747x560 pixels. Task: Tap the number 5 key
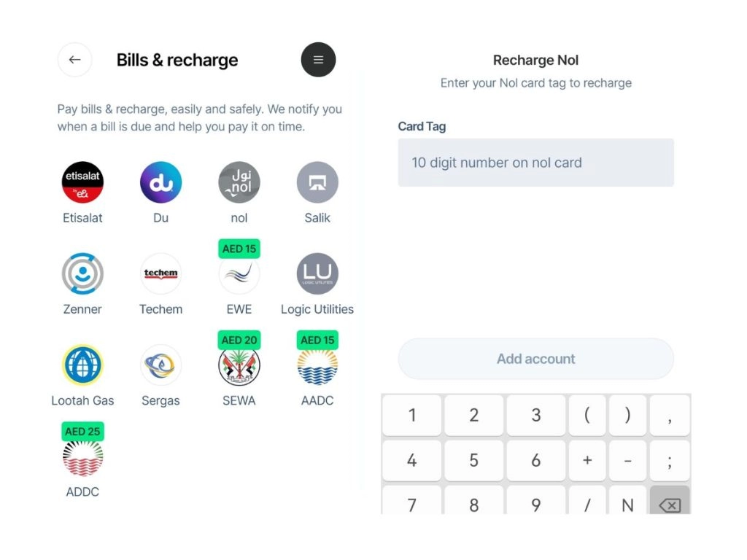(473, 461)
